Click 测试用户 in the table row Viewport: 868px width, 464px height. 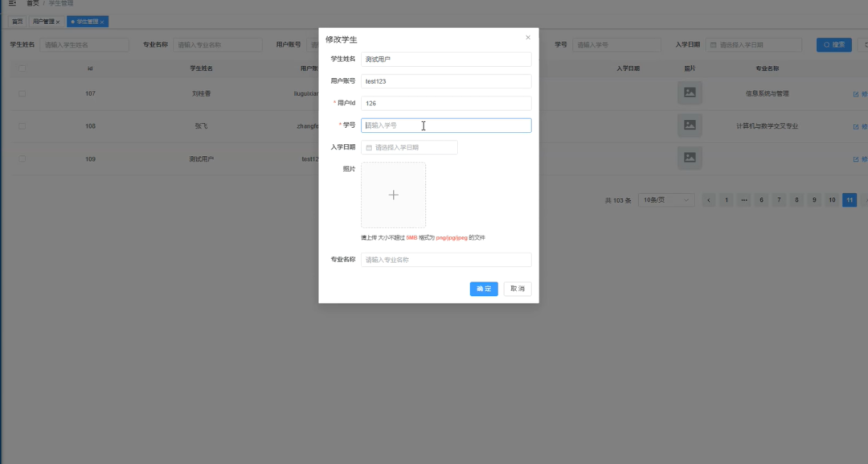click(x=201, y=159)
